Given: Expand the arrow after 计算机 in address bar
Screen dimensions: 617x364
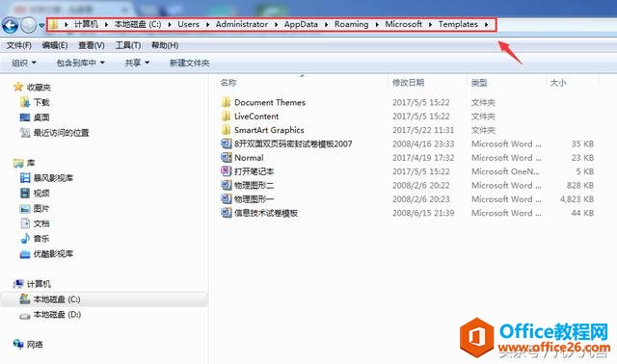Looking at the screenshot, I should pos(106,24).
